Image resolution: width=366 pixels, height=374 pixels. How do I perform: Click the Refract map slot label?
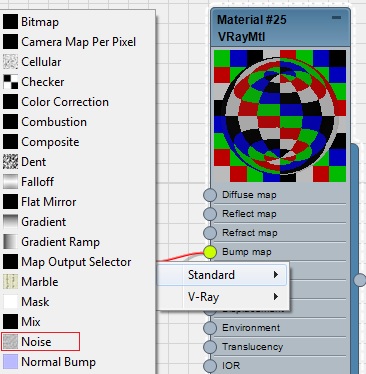point(250,233)
